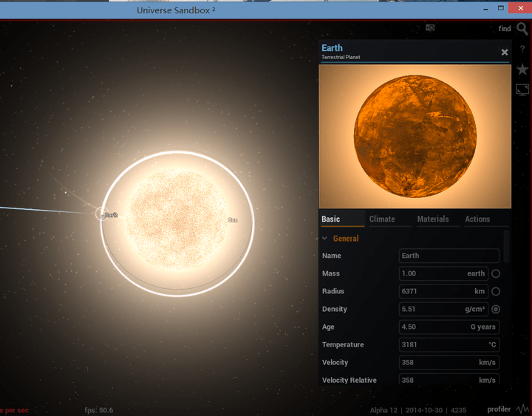
Task: Click the camera screenshot icon
Action: [x=430, y=28]
